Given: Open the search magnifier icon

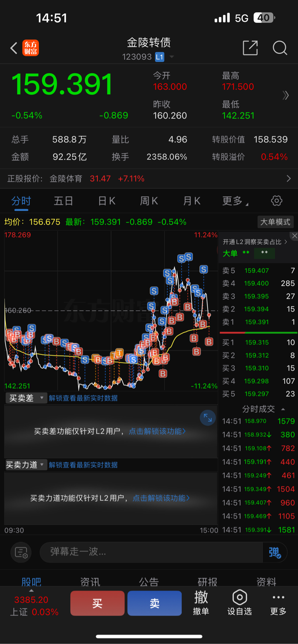Looking at the screenshot, I should click(x=280, y=48).
